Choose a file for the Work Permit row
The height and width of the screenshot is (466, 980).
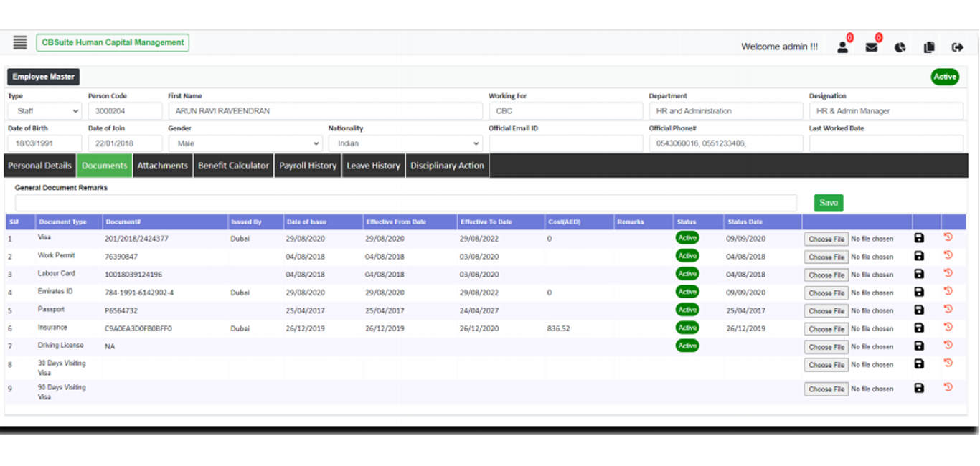pos(826,257)
